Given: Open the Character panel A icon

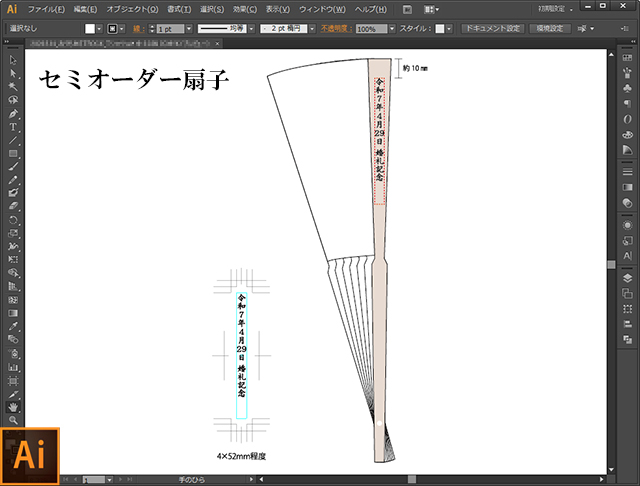Looking at the screenshot, I should click(627, 256).
